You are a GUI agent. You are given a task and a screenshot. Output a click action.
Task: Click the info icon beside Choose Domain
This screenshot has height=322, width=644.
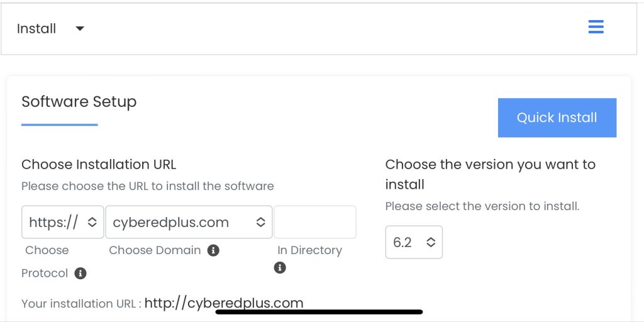pos(213,250)
